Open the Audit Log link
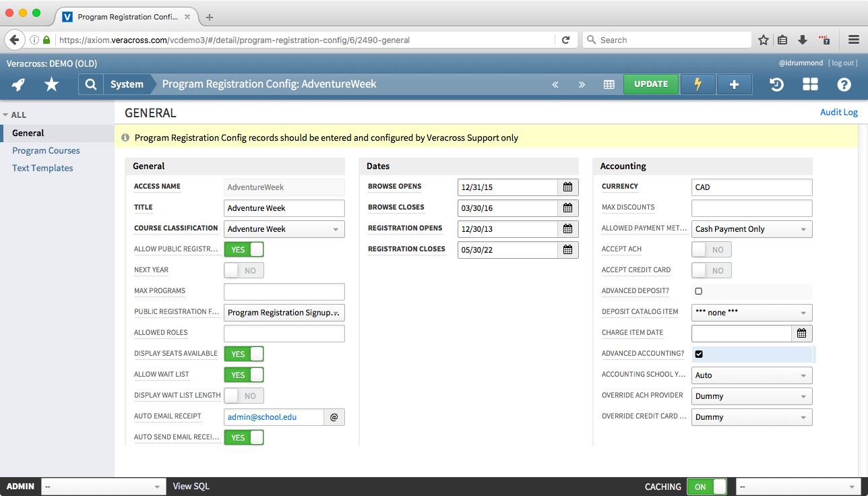Viewport: 868px width, 496px height. [838, 112]
